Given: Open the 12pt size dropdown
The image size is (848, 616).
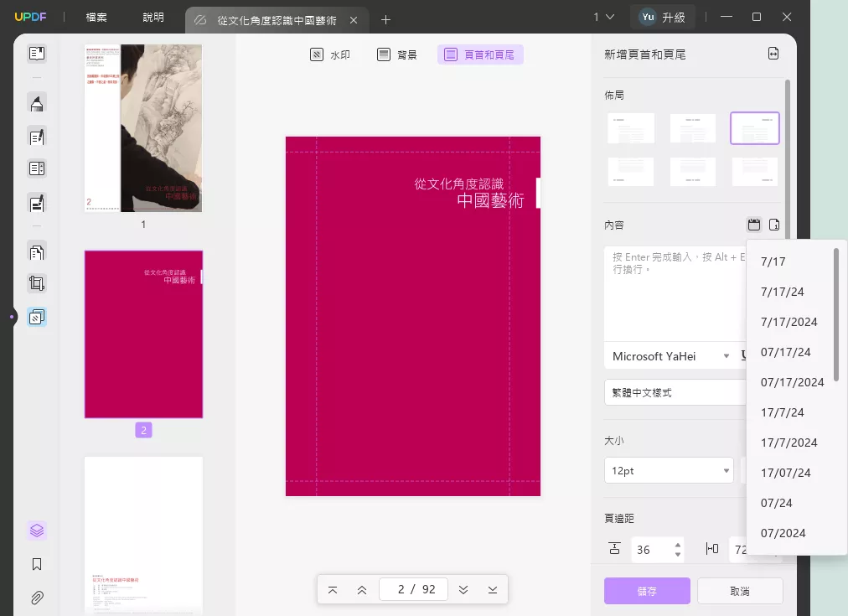Looking at the screenshot, I should click(x=669, y=470).
